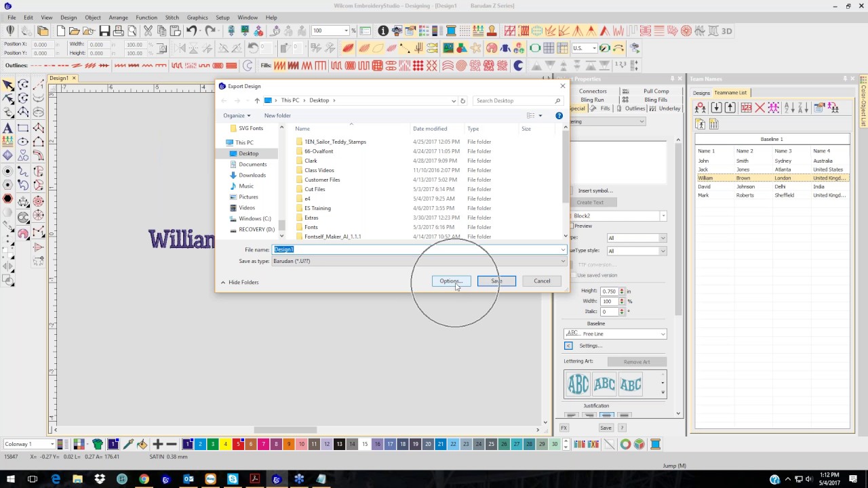
Task: Click the 3D view icon
Action: click(727, 30)
